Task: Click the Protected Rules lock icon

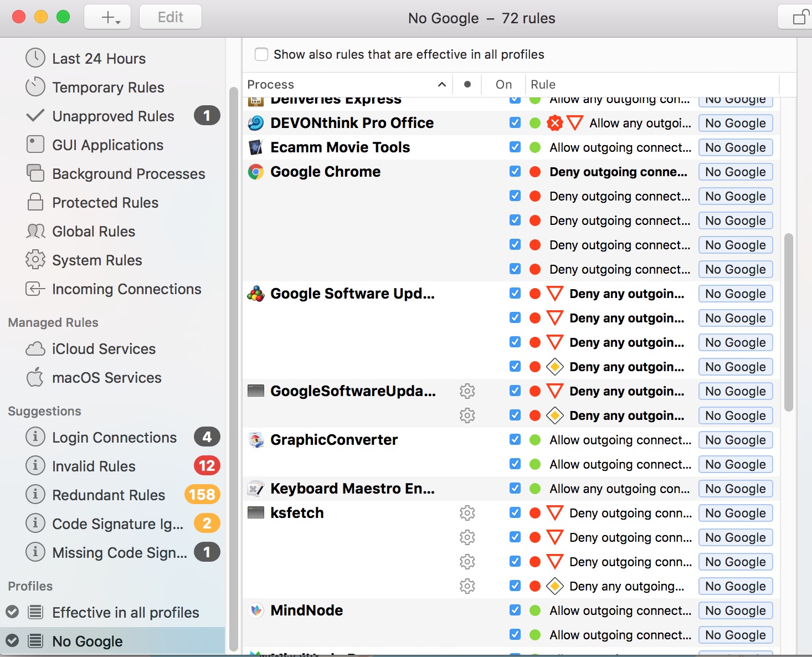Action: [x=35, y=202]
